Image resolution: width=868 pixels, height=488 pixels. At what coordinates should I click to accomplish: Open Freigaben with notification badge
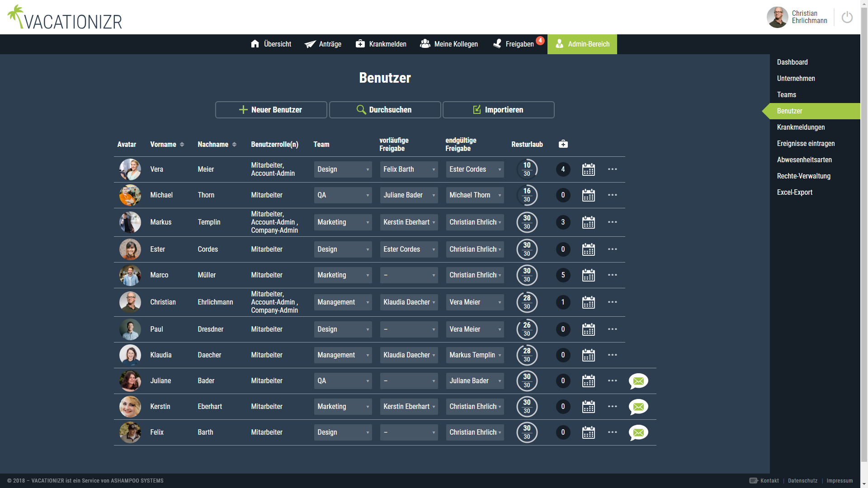coord(516,44)
